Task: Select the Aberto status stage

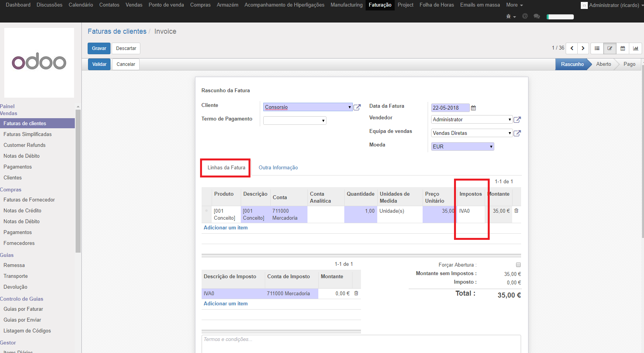Action: [604, 64]
